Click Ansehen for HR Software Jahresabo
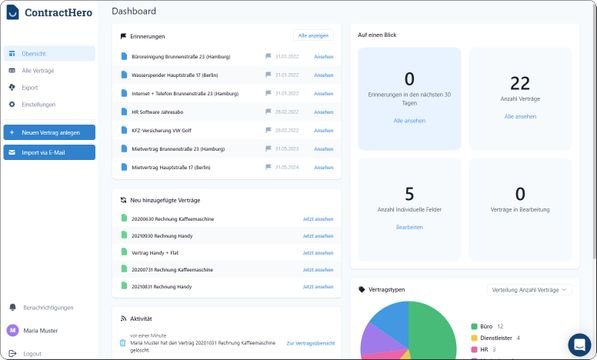This screenshot has width=597, height=360. tap(324, 112)
